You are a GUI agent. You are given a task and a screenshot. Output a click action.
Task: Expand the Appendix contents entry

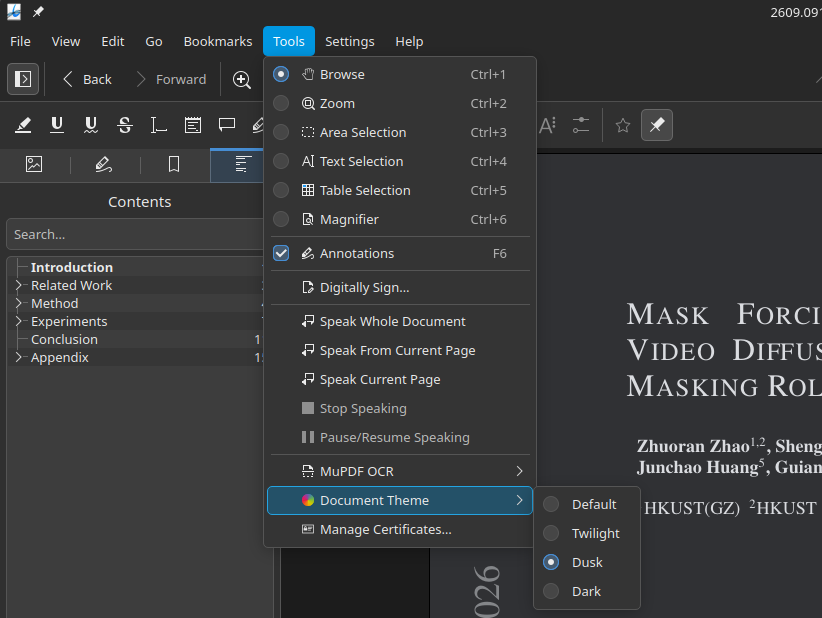(x=18, y=357)
